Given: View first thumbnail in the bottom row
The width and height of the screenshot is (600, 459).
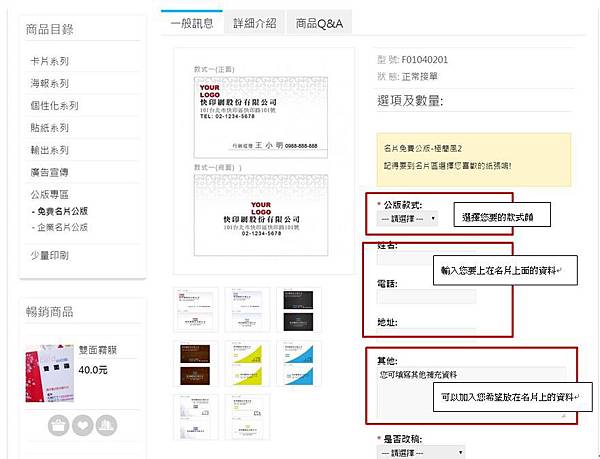Looking at the screenshot, I should coord(195,417).
